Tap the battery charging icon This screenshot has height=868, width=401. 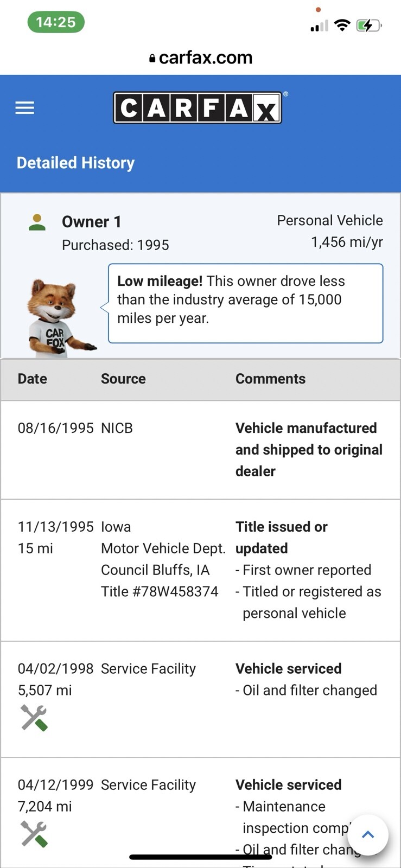tap(368, 25)
